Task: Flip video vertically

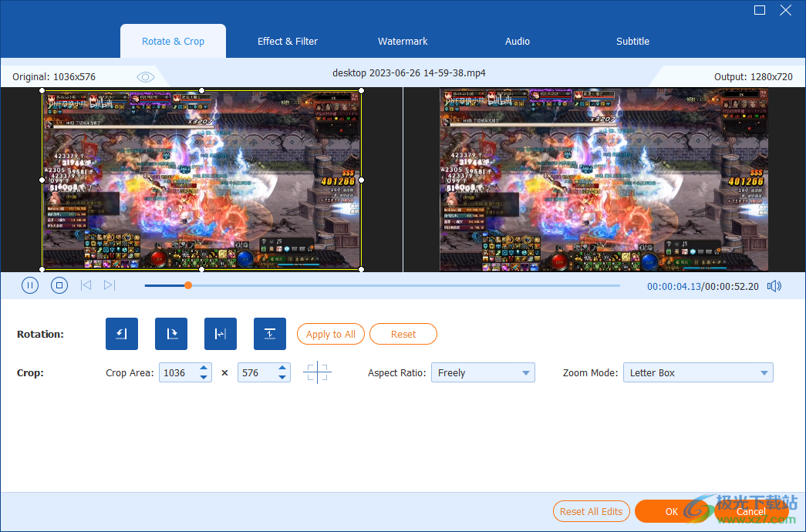Action: [270, 334]
